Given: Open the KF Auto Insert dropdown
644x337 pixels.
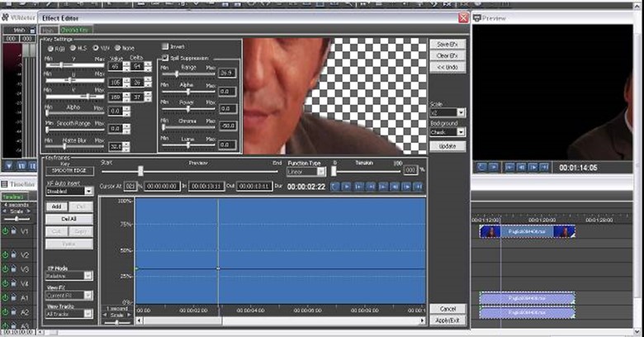Looking at the screenshot, I should click(x=88, y=191).
